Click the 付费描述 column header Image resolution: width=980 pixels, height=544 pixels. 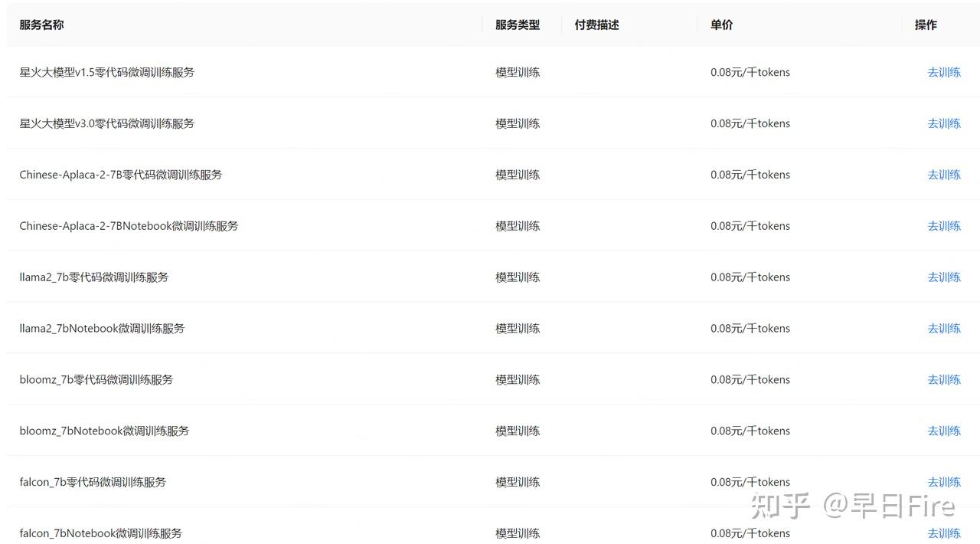point(597,25)
